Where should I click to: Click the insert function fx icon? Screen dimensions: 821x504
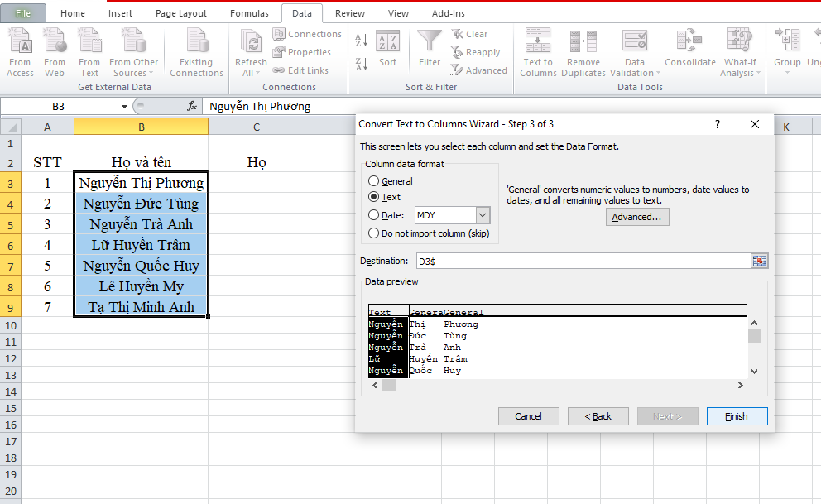[192, 106]
